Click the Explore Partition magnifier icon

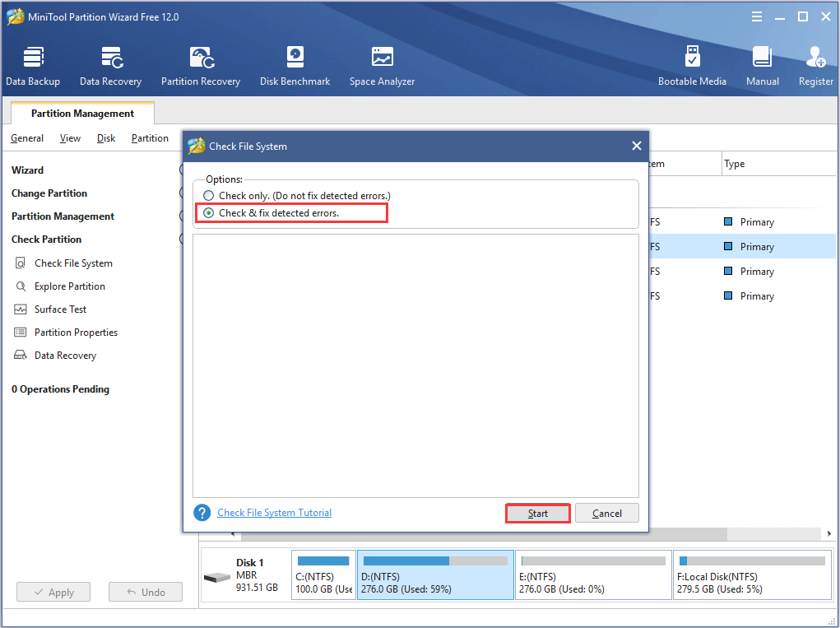[x=21, y=286]
